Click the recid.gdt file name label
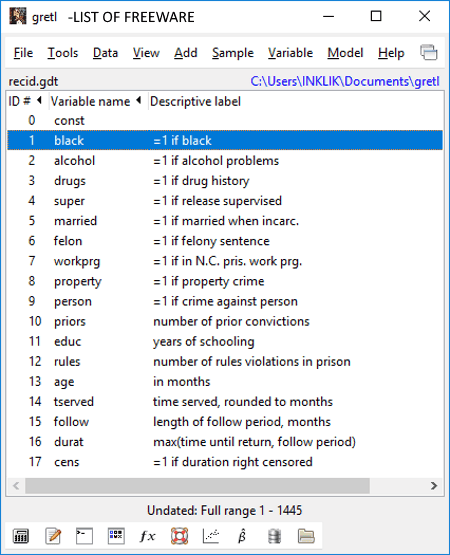The width and height of the screenshot is (450, 555). (x=33, y=81)
